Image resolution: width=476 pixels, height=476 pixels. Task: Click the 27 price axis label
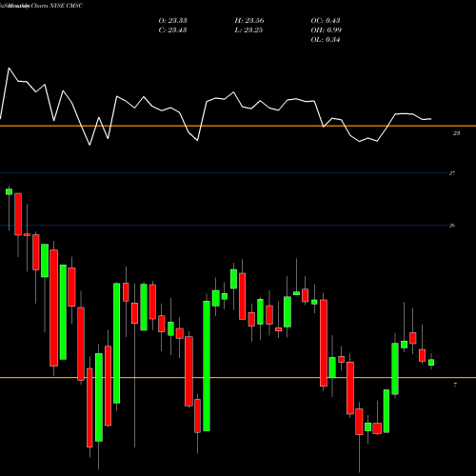(452, 173)
